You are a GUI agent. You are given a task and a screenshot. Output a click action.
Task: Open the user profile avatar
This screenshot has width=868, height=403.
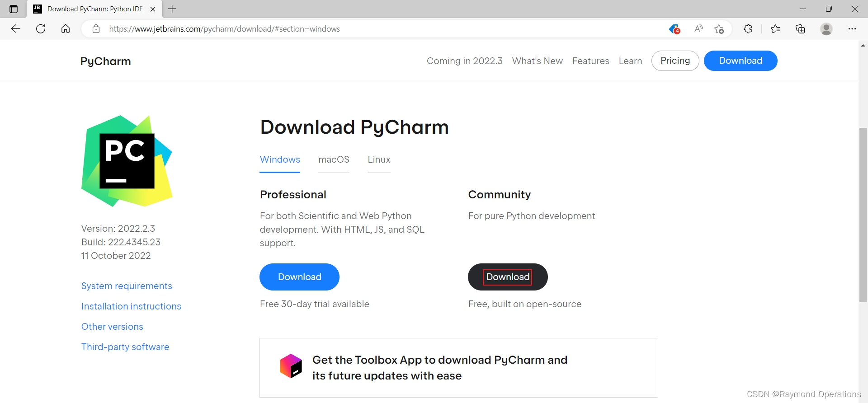[x=826, y=29]
